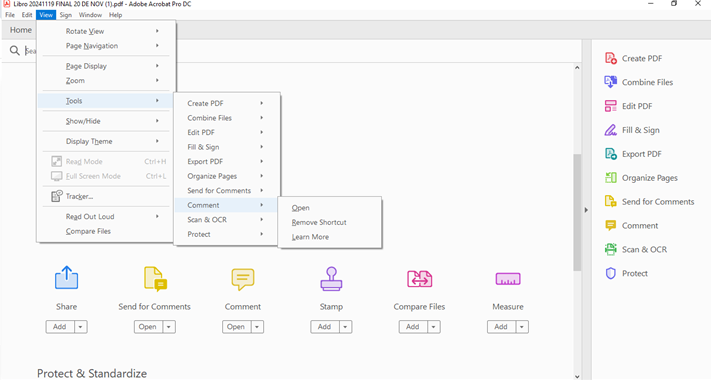Click the Fill & Sign pen icon
The height and width of the screenshot is (380, 711).
pos(611,130)
